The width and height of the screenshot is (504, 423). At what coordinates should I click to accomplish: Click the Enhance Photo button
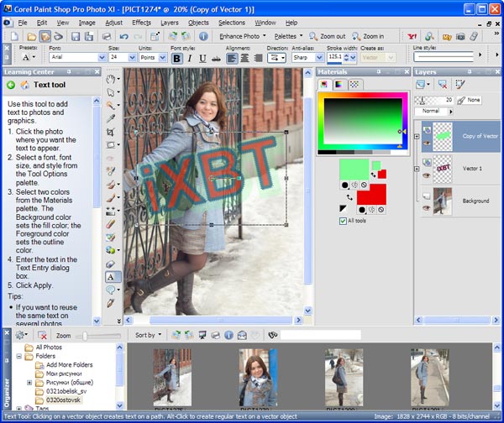[239, 36]
